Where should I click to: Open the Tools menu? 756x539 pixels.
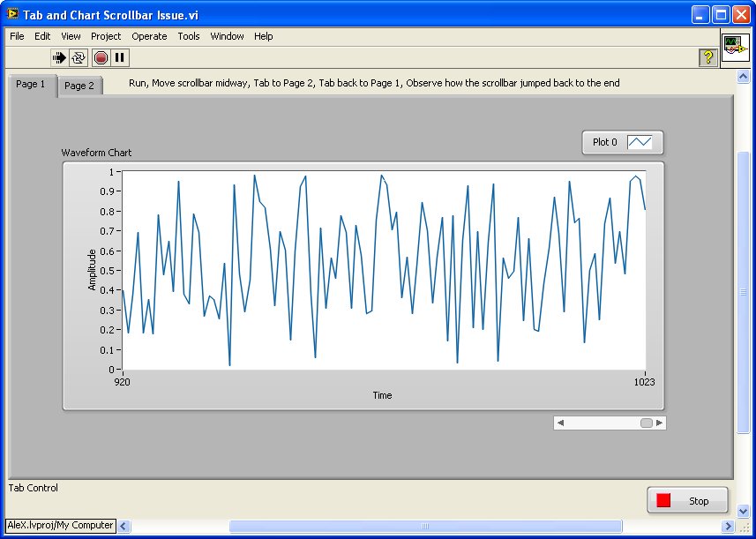tap(188, 36)
